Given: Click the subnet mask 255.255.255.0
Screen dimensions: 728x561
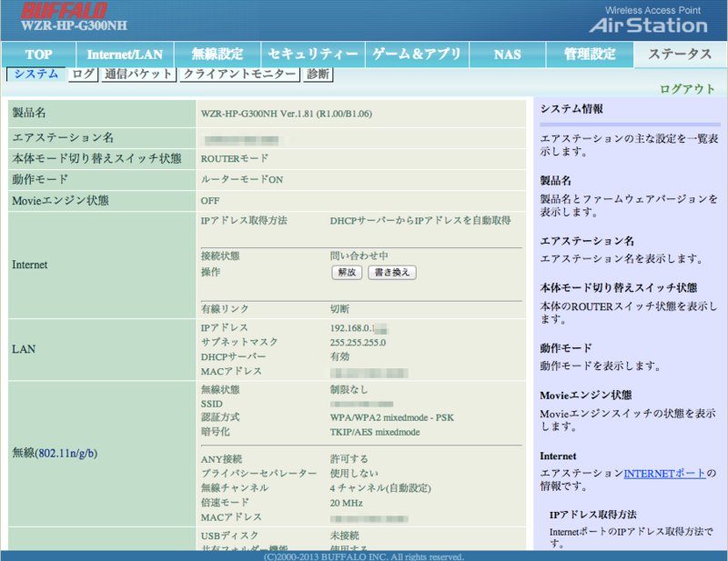Looking at the screenshot, I should 358,343.
